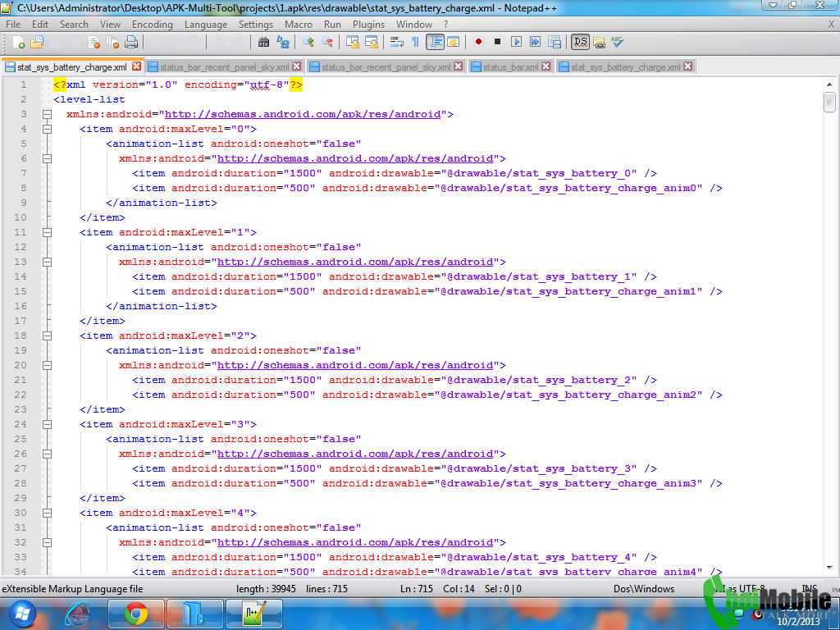Click the Close All toolbar icon
840x630 pixels.
(113, 42)
